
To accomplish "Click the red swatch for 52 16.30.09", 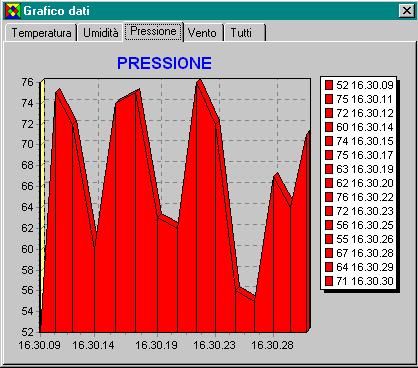I will pyautogui.click(x=329, y=85).
